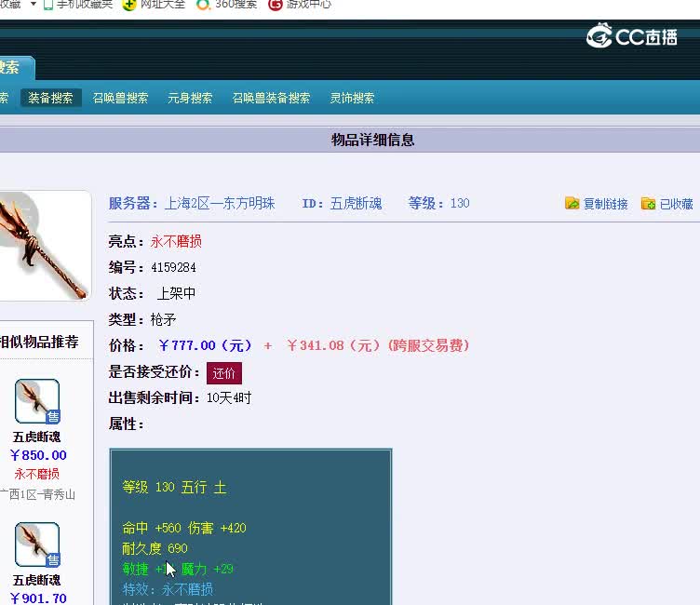Click the 还价 bargain button
Image resolution: width=700 pixels, height=605 pixels.
pyautogui.click(x=224, y=373)
